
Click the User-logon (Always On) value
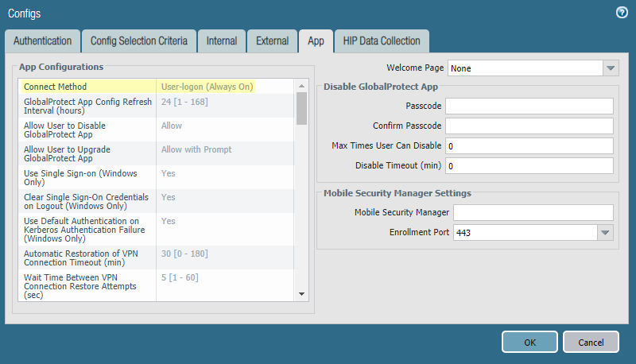point(207,87)
